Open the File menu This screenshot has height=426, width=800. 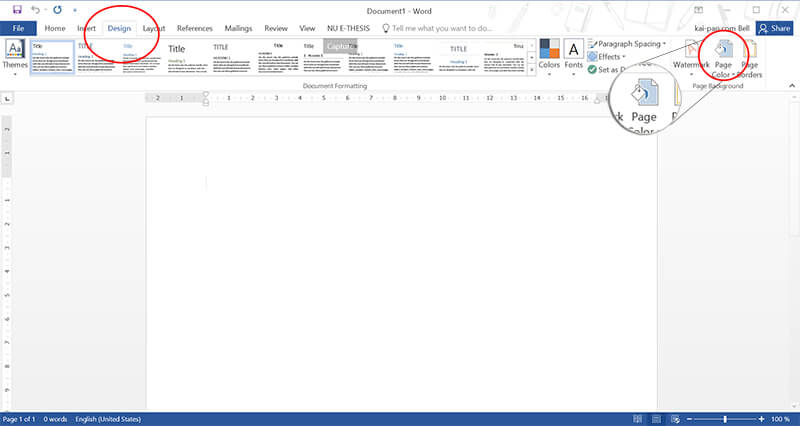(x=18, y=28)
